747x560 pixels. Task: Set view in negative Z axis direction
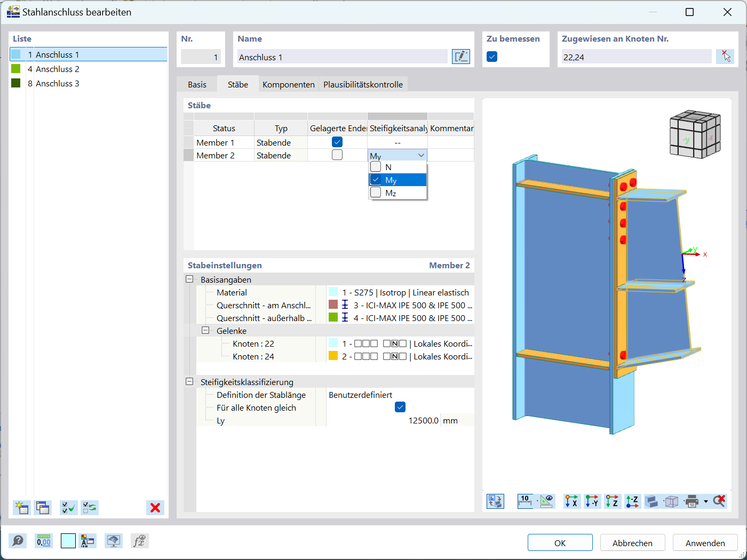[x=633, y=501]
